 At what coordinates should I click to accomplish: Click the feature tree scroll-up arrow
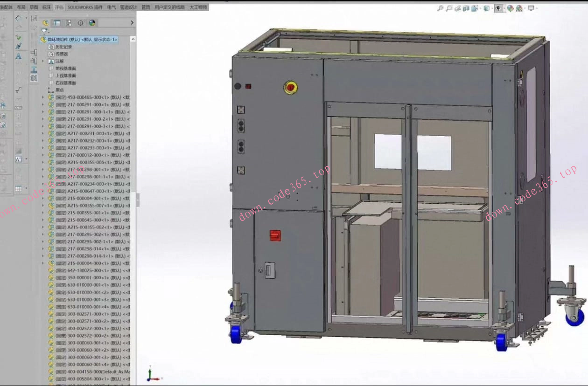pos(133,40)
